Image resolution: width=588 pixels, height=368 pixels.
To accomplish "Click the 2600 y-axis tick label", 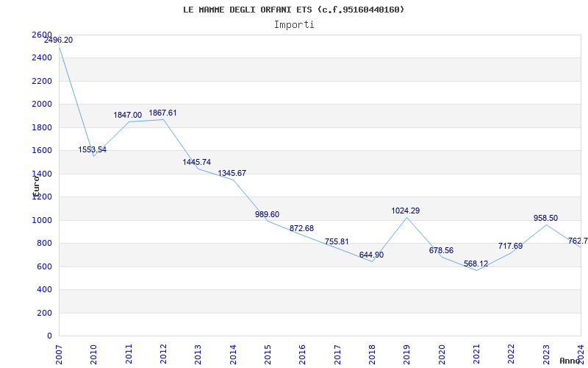I will pyautogui.click(x=42, y=35).
